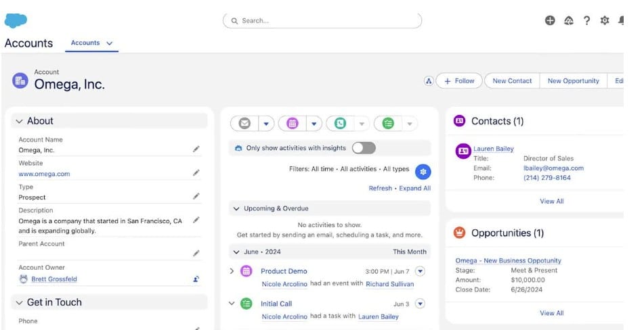
Task: Click the Follow button
Action: point(459,81)
